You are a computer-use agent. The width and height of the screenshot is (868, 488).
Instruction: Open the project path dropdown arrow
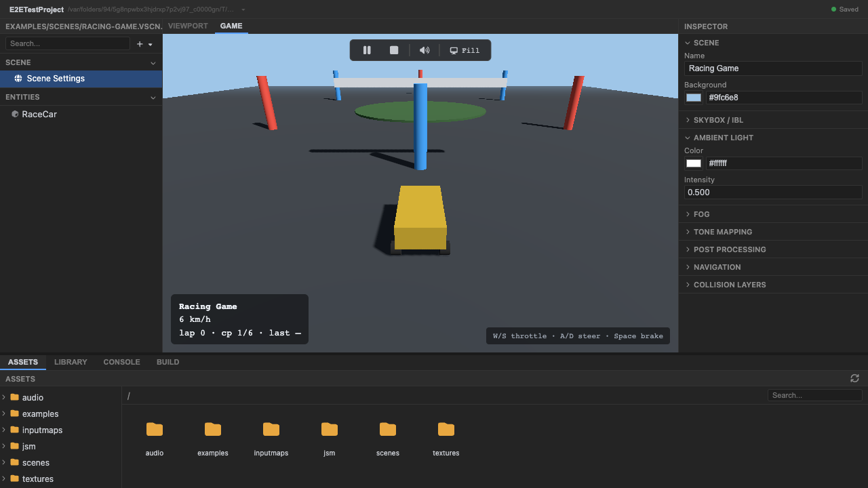[x=243, y=9]
